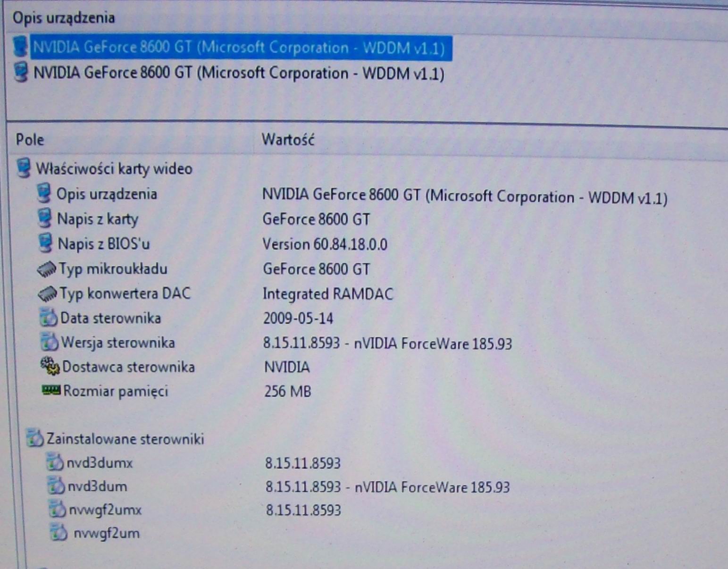
Task: Click the Właściwości karty wideo group icon
Action: click(24, 168)
